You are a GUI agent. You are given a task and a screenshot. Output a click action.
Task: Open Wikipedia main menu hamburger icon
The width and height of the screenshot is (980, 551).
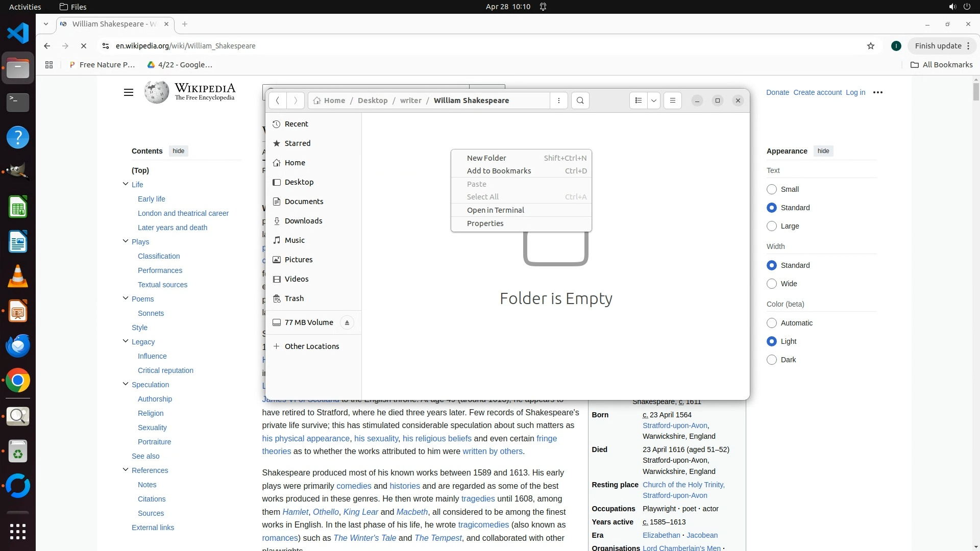tap(128, 92)
